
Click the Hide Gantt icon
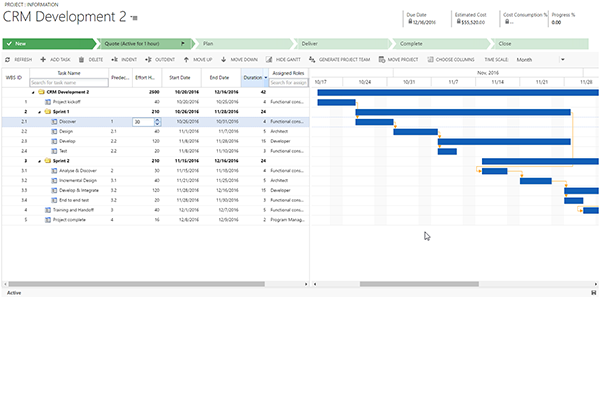tap(269, 60)
